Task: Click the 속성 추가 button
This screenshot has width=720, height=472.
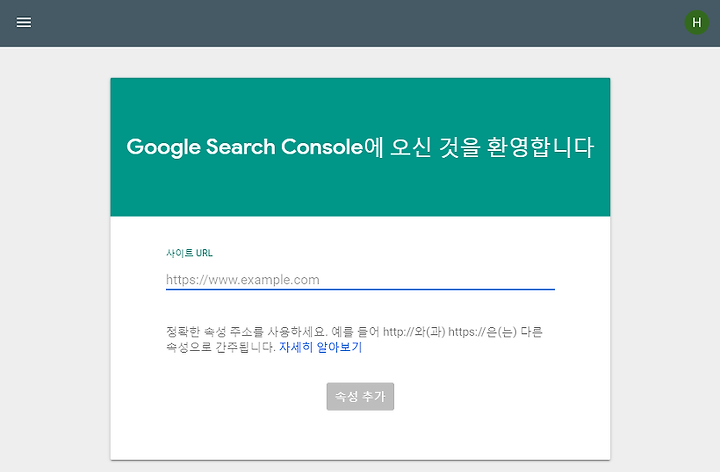Action: click(360, 396)
